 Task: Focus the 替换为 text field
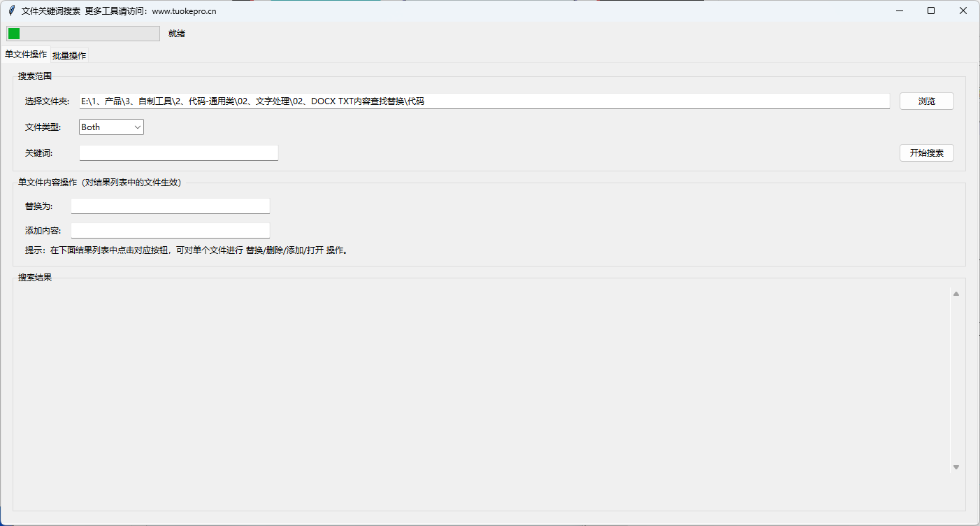click(x=170, y=206)
